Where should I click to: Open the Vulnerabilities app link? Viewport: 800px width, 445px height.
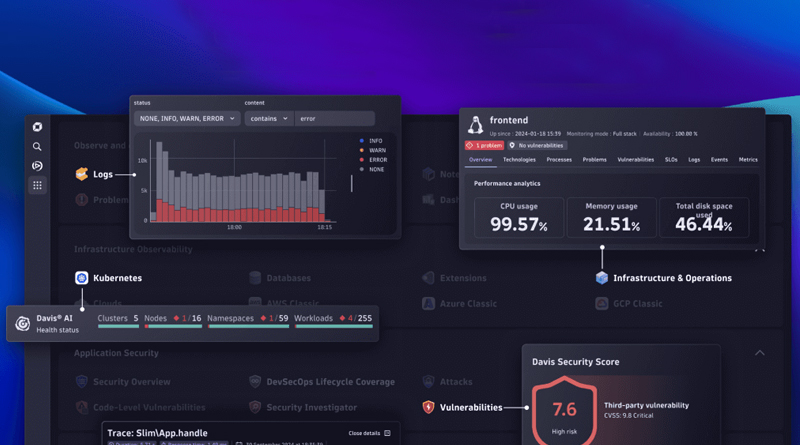[x=471, y=407]
